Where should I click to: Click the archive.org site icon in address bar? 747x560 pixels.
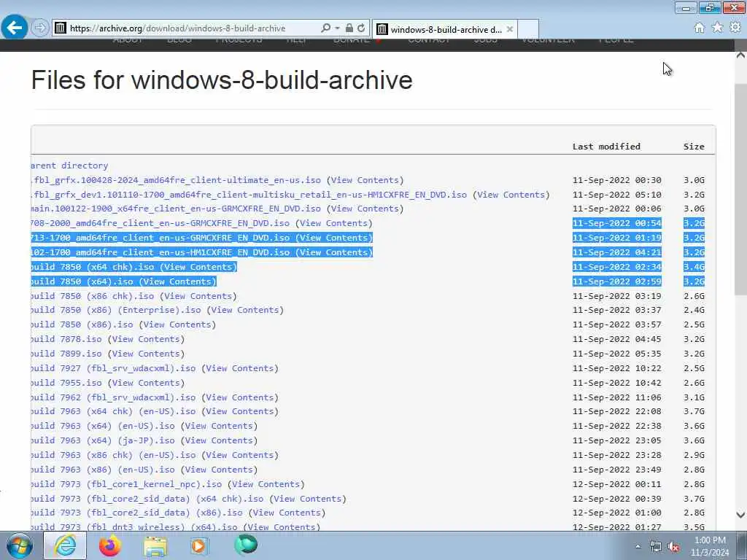tap(61, 28)
